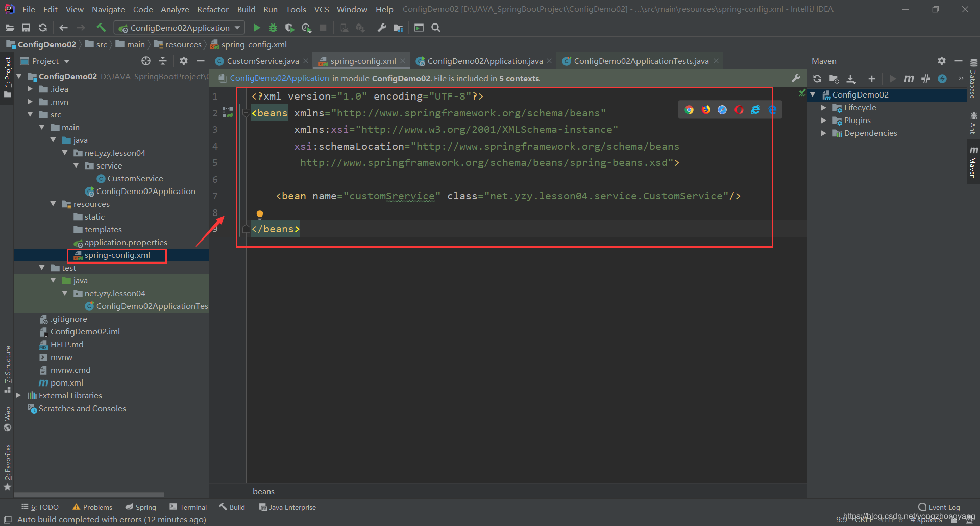Download sources and documentation Maven icon
980x526 pixels.
(851, 79)
